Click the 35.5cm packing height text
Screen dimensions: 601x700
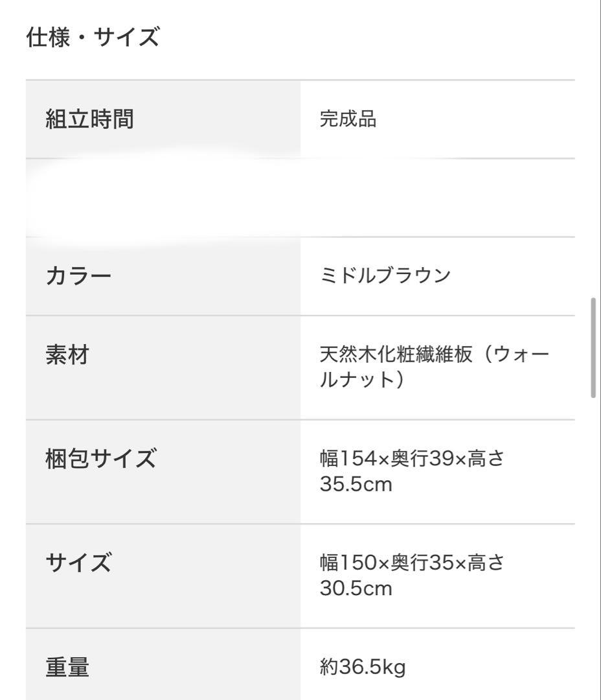click(356, 484)
